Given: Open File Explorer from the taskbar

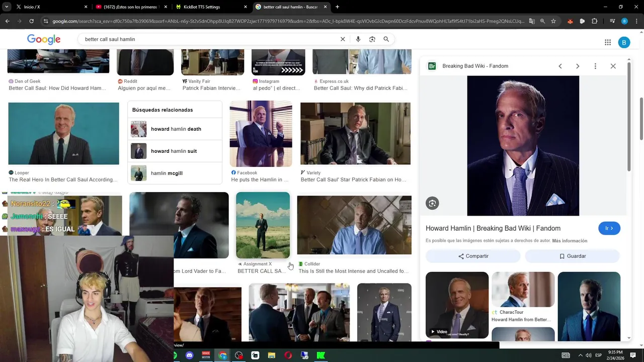Looking at the screenshot, I should pyautogui.click(x=271, y=355).
